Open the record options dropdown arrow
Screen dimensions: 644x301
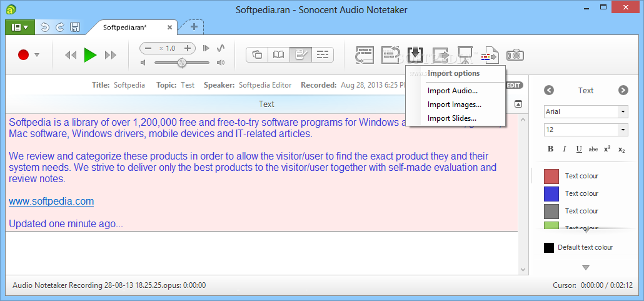click(36, 54)
